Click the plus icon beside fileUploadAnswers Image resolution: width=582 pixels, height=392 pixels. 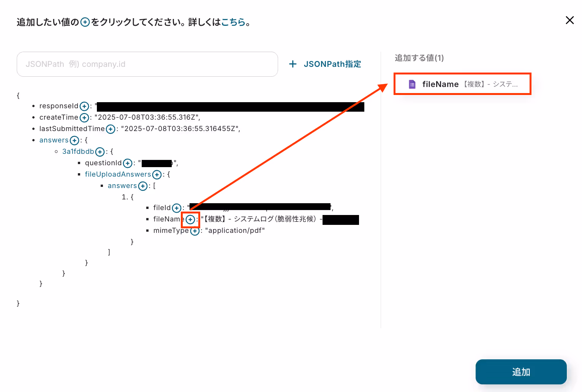(x=157, y=175)
